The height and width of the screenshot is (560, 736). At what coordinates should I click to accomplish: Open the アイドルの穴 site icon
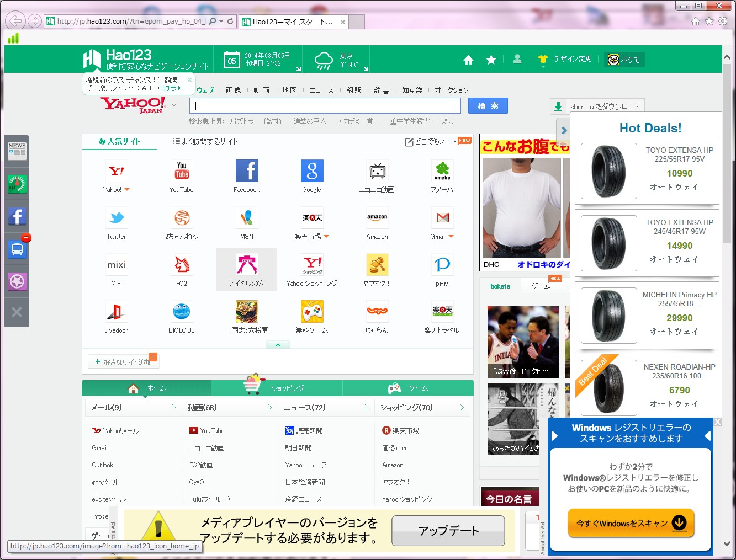coord(247,265)
